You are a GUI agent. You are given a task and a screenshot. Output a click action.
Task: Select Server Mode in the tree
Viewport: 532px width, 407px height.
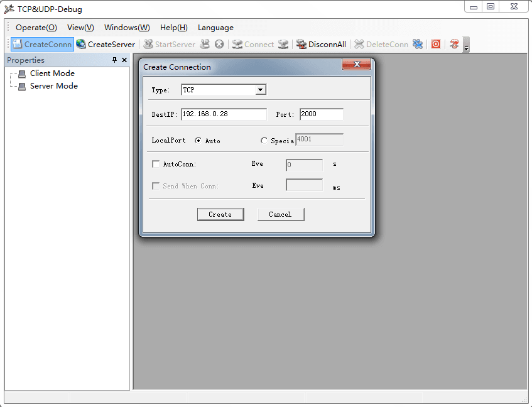coord(54,86)
